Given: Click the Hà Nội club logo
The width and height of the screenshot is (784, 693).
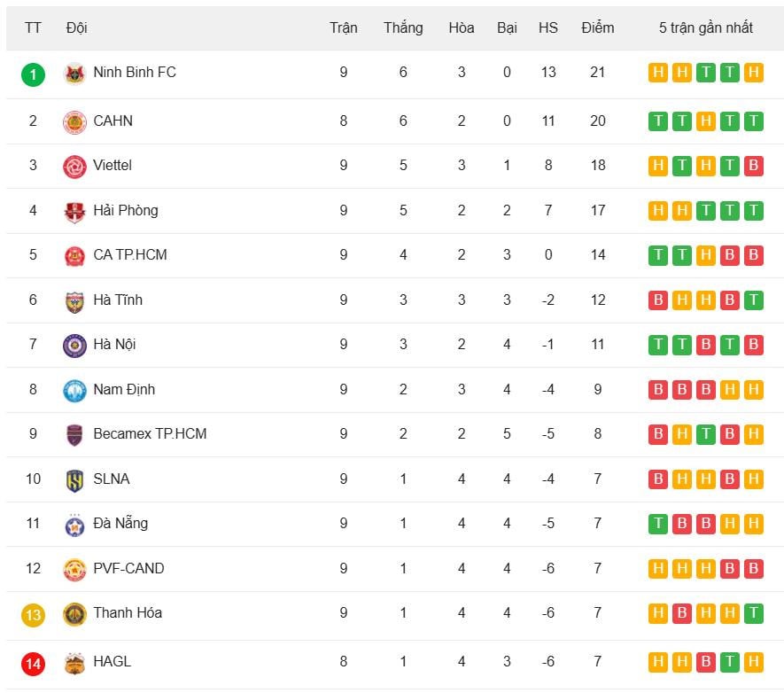Looking at the screenshot, I should [x=74, y=345].
